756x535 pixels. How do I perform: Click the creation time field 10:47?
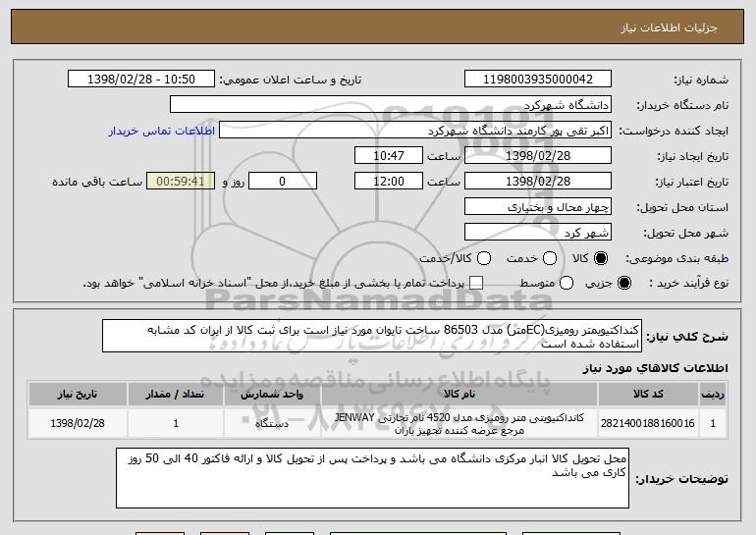click(x=389, y=156)
